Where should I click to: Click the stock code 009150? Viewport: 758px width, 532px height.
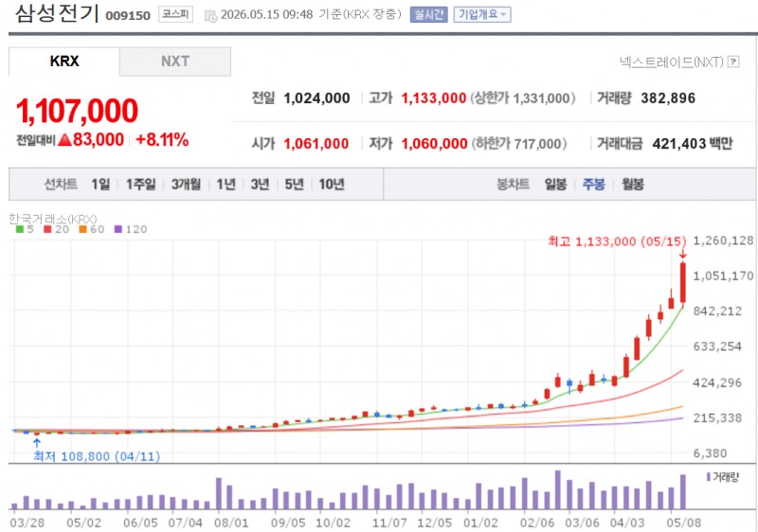click(128, 16)
